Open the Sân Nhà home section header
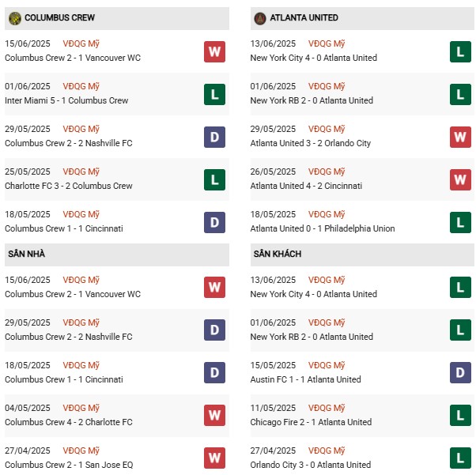 pyautogui.click(x=117, y=254)
